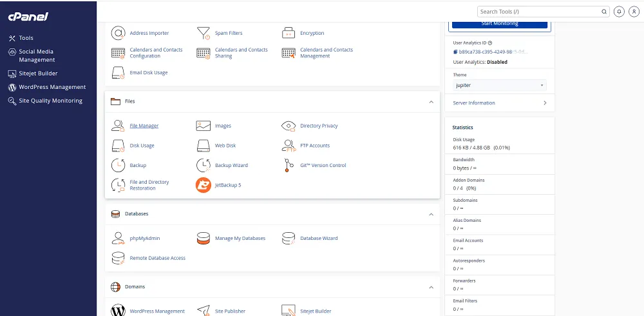Click the Backup Wizard icon
Image resolution: width=644 pixels, height=316 pixels.
pos(204,165)
